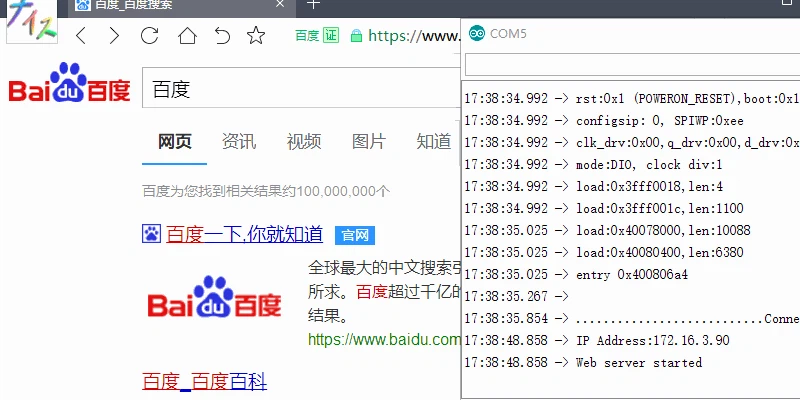This screenshot has height=400, width=800.
Task: Click the 官网 badge
Action: [x=355, y=235]
